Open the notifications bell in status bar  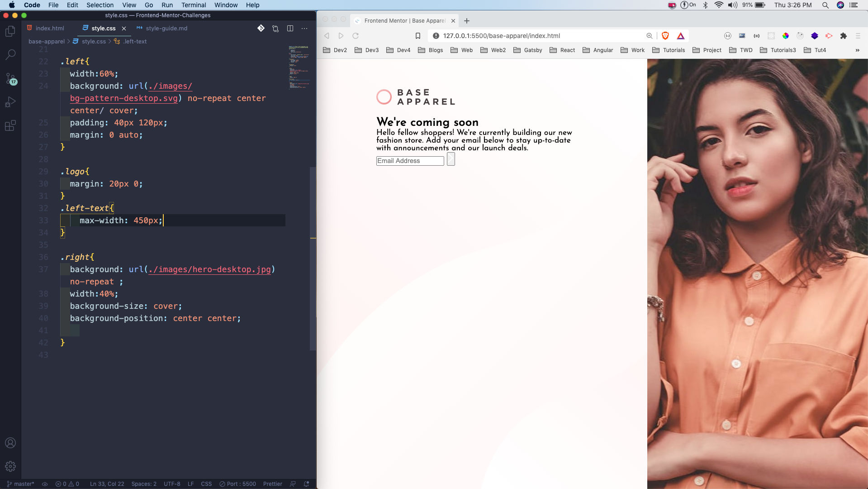(x=307, y=484)
